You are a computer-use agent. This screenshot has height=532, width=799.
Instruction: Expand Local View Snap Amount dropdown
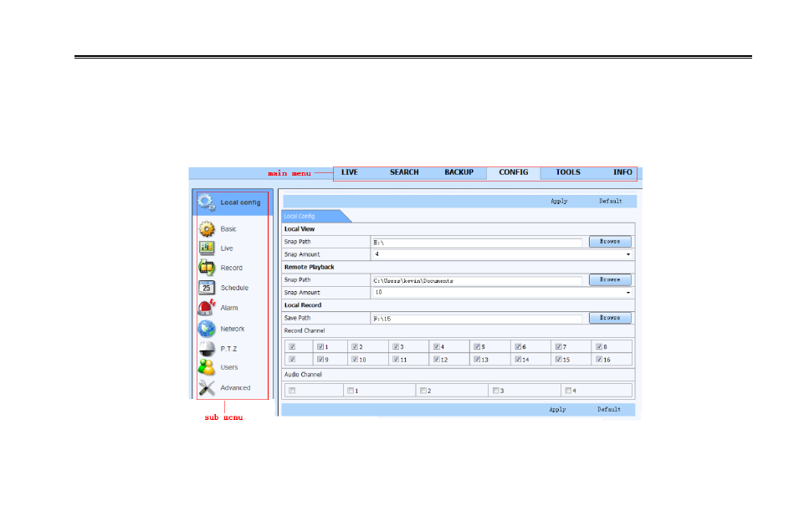(x=627, y=254)
